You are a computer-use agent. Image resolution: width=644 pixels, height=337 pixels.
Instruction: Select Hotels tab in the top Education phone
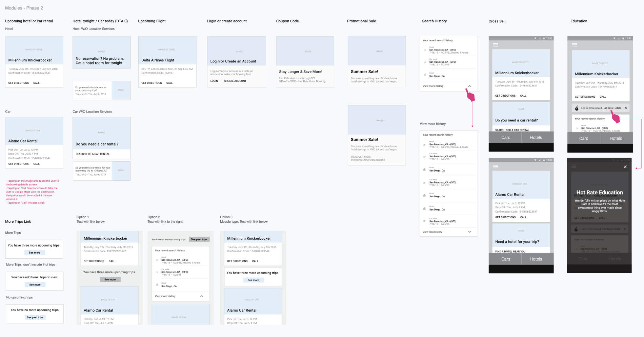616,138
